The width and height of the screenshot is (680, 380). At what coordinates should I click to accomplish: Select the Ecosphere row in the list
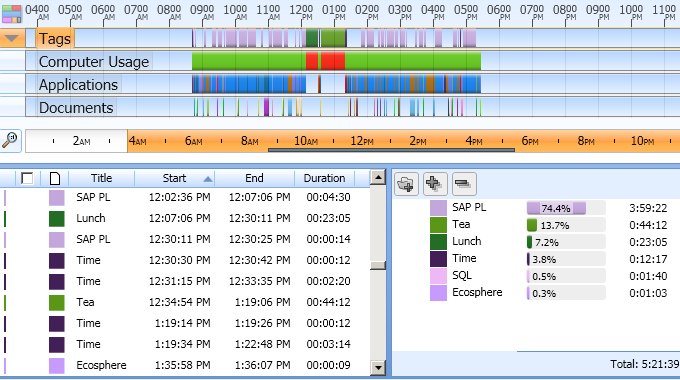pyautogui.click(x=185, y=365)
